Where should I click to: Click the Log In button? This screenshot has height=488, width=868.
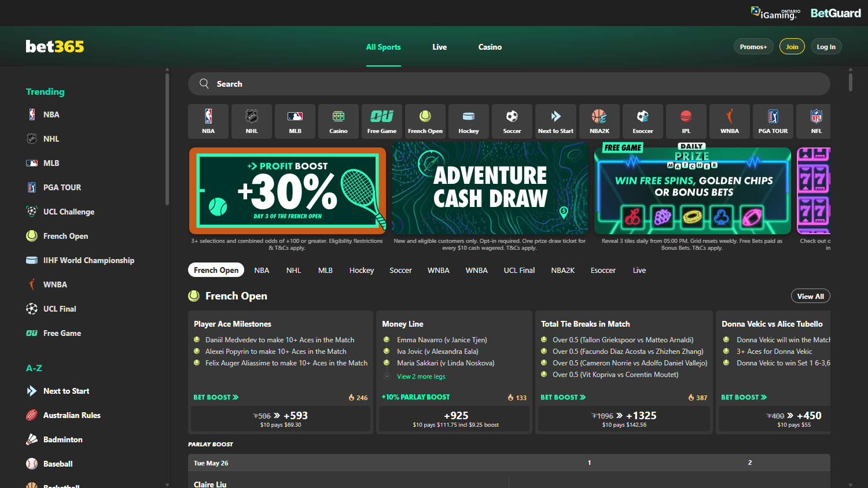click(x=826, y=47)
